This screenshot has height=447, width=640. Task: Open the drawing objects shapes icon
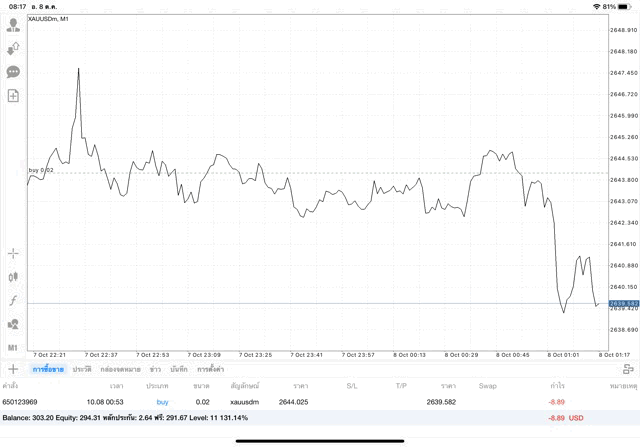(x=13, y=324)
